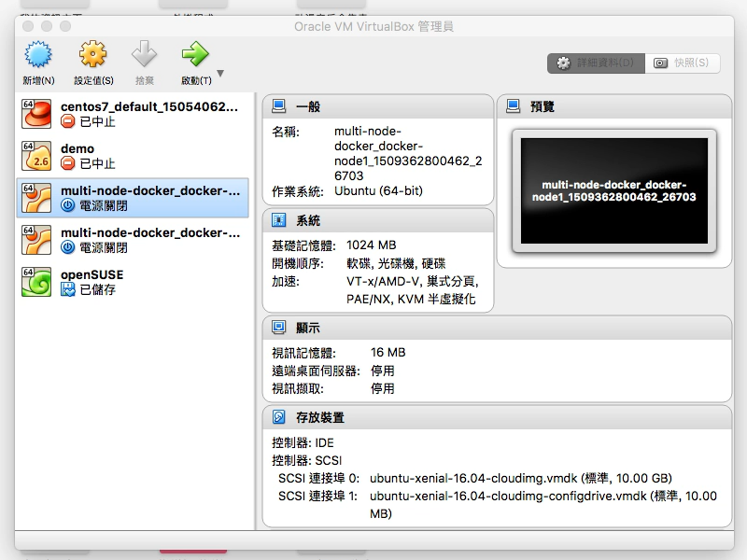The height and width of the screenshot is (560, 747).
Task: Click the System (系統) section chip icon
Action: (x=278, y=220)
